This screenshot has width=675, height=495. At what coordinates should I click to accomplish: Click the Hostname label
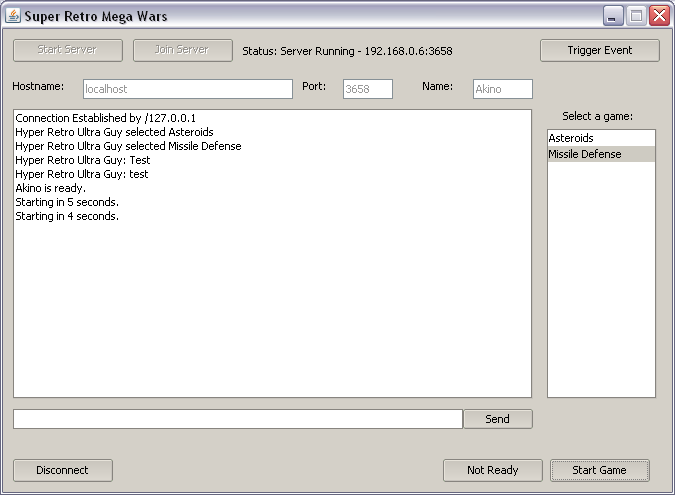pyautogui.click(x=38, y=87)
